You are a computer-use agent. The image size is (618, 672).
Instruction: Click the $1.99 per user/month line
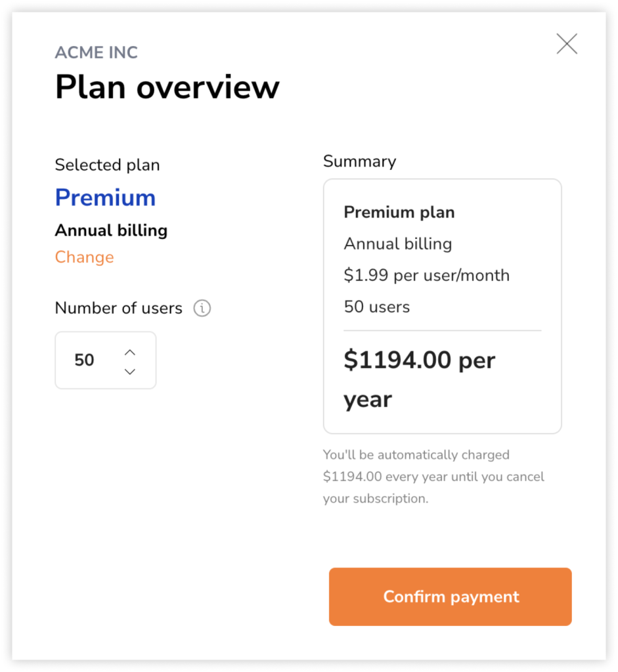pos(427,275)
